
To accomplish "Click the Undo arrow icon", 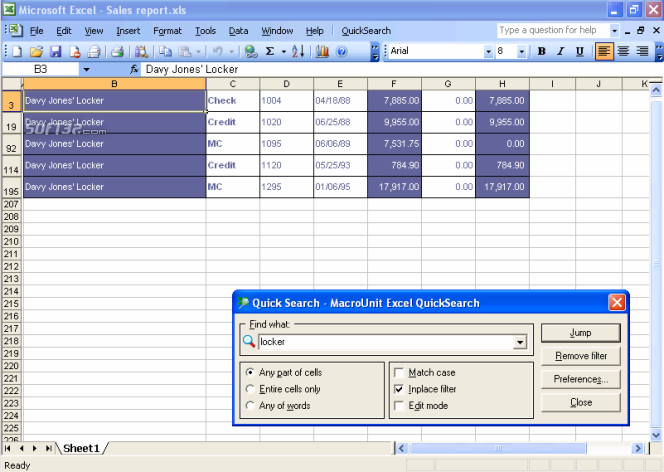I will pos(218,52).
